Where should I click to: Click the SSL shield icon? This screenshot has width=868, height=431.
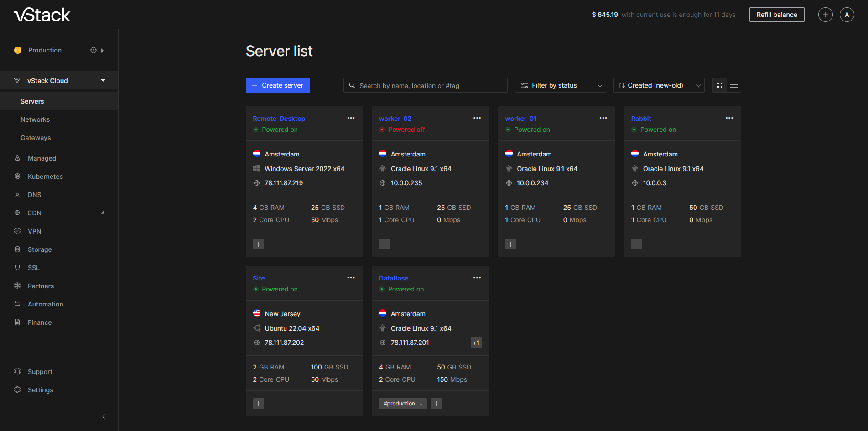click(x=17, y=267)
